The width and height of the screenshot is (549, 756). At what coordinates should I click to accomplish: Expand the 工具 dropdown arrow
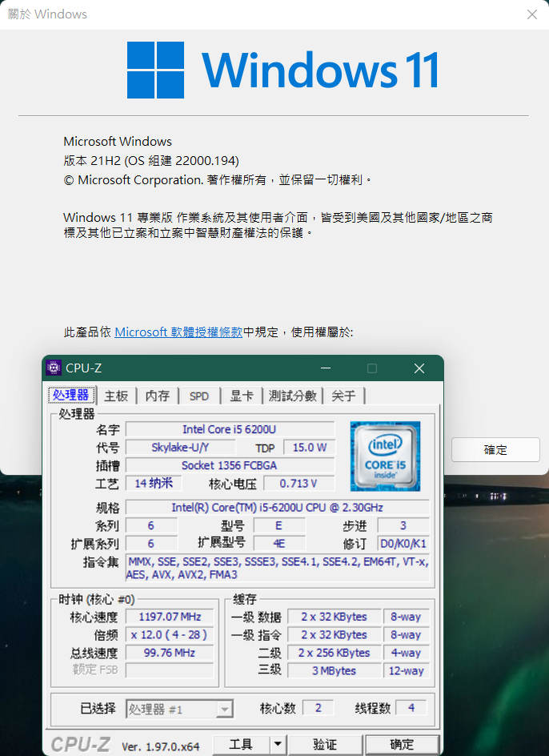pos(279,745)
